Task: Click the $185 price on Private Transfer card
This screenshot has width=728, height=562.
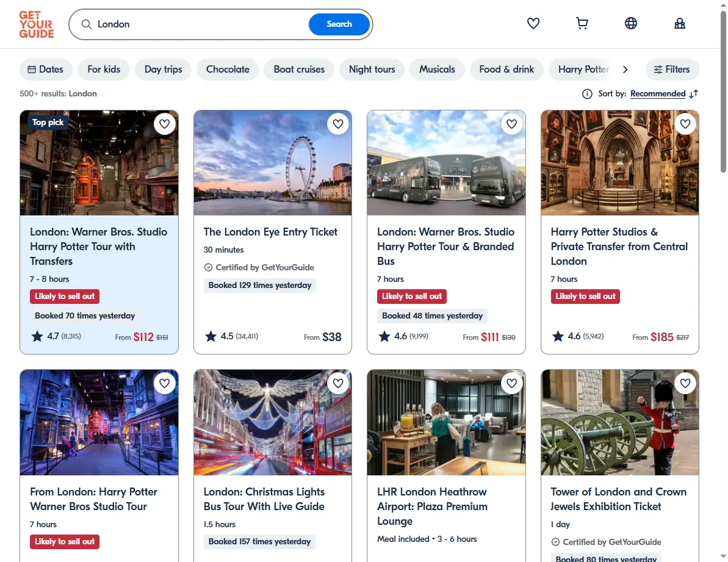Action: [662, 337]
